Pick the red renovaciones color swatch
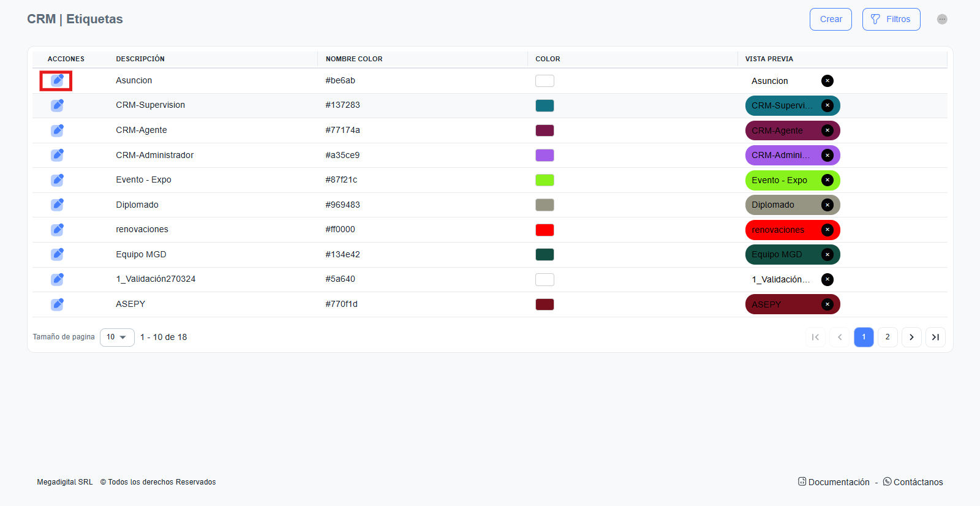Viewport: 980px width, 506px height. (545, 230)
